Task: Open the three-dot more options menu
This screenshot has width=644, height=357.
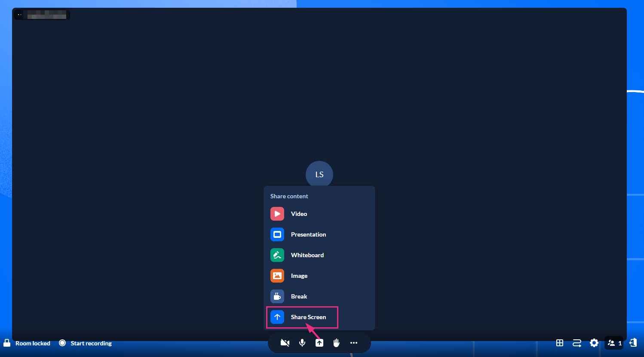Action: pos(354,343)
